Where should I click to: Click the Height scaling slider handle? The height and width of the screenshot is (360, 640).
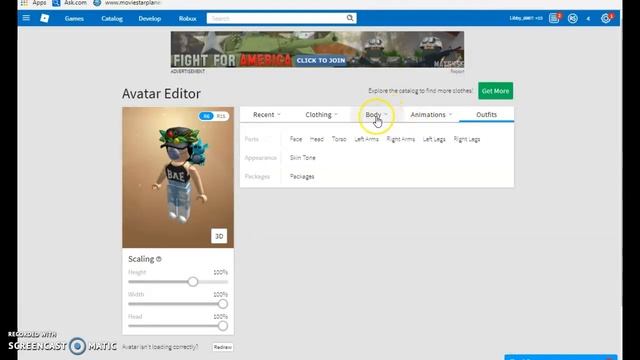click(193, 282)
